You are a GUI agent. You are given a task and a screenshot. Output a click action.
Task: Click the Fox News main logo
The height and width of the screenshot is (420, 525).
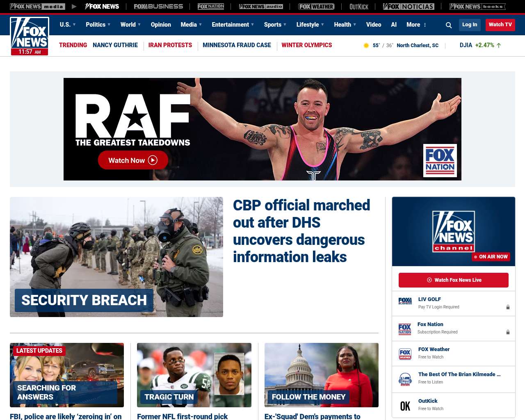click(x=30, y=36)
